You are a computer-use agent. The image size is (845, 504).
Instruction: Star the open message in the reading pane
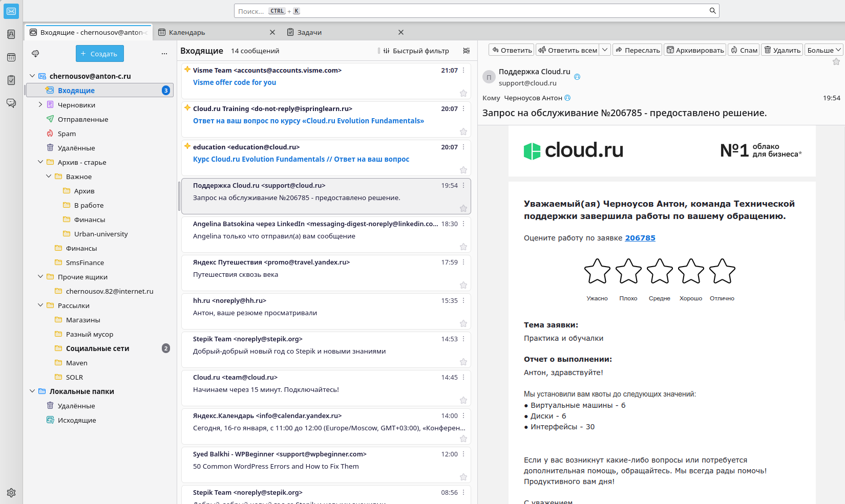click(836, 61)
